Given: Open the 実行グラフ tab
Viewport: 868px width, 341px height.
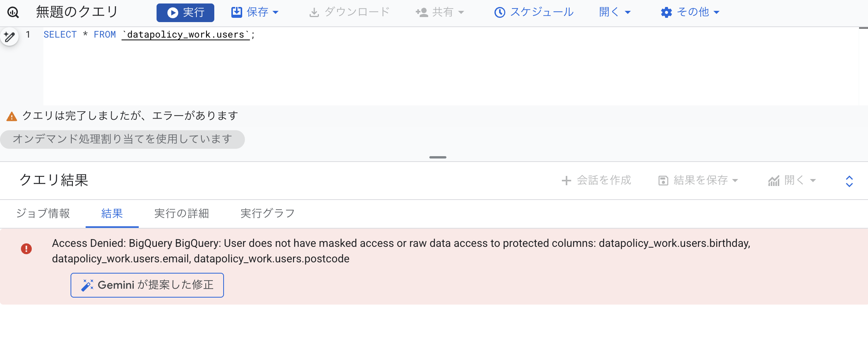Looking at the screenshot, I should [x=268, y=214].
